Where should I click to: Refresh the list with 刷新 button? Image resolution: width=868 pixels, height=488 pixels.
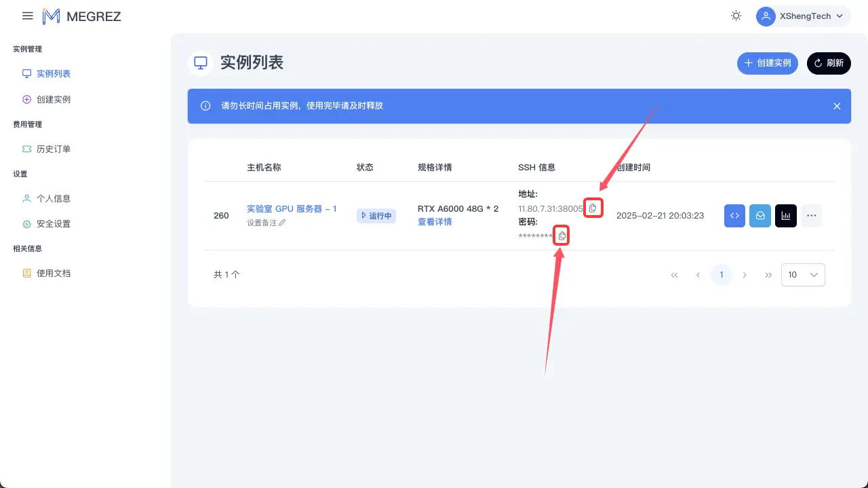[x=829, y=63]
